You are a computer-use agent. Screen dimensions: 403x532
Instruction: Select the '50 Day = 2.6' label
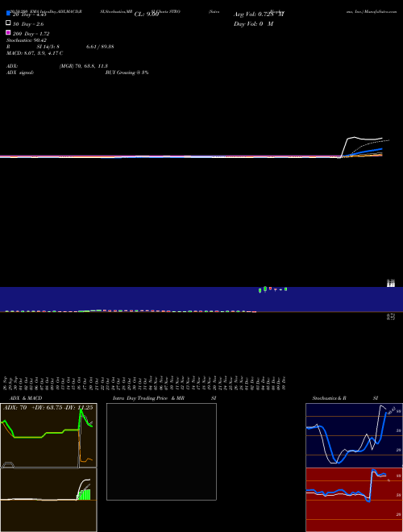tap(28, 24)
